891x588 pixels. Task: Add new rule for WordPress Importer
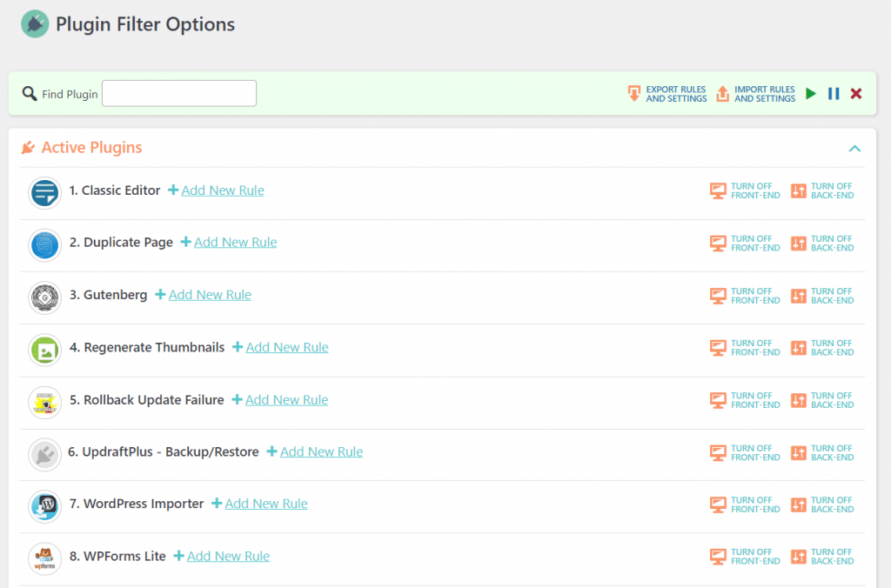[259, 504]
